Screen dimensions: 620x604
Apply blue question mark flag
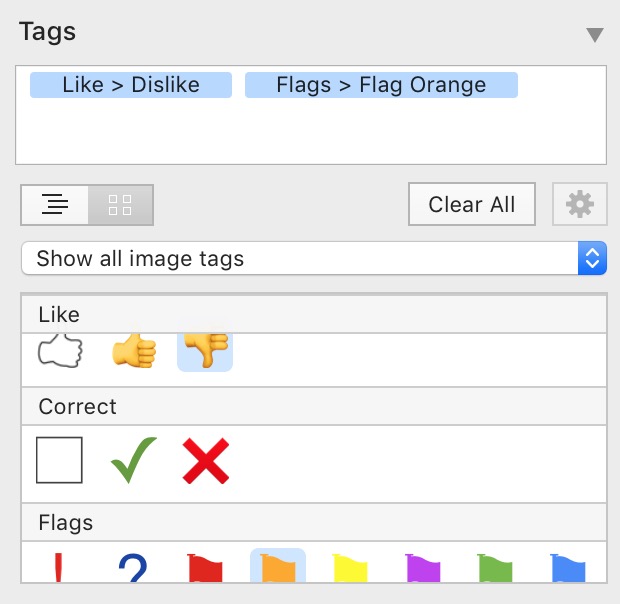[x=132, y=568]
